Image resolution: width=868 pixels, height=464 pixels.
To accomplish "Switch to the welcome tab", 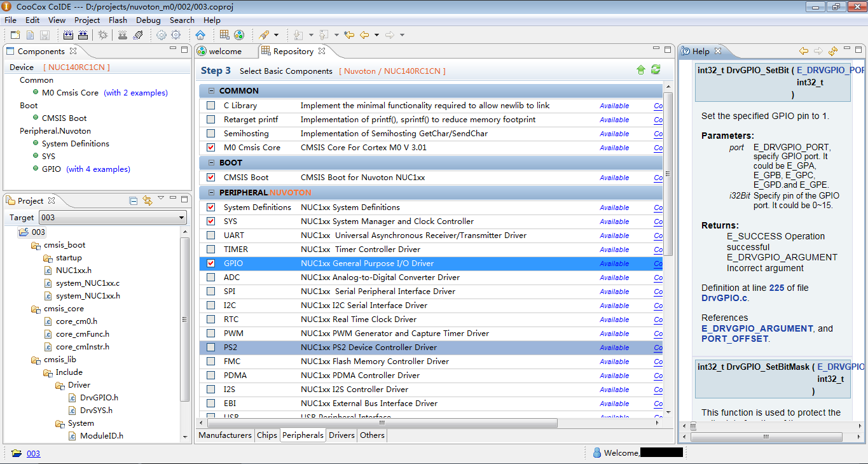I will 225,51.
